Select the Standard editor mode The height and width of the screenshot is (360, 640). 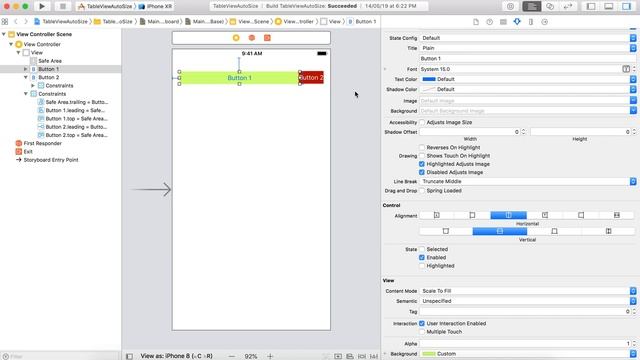[531, 6]
